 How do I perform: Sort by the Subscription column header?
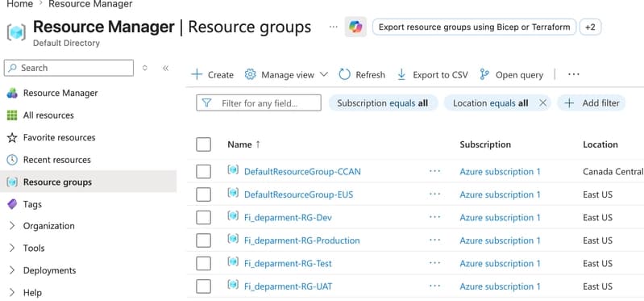[x=485, y=144]
